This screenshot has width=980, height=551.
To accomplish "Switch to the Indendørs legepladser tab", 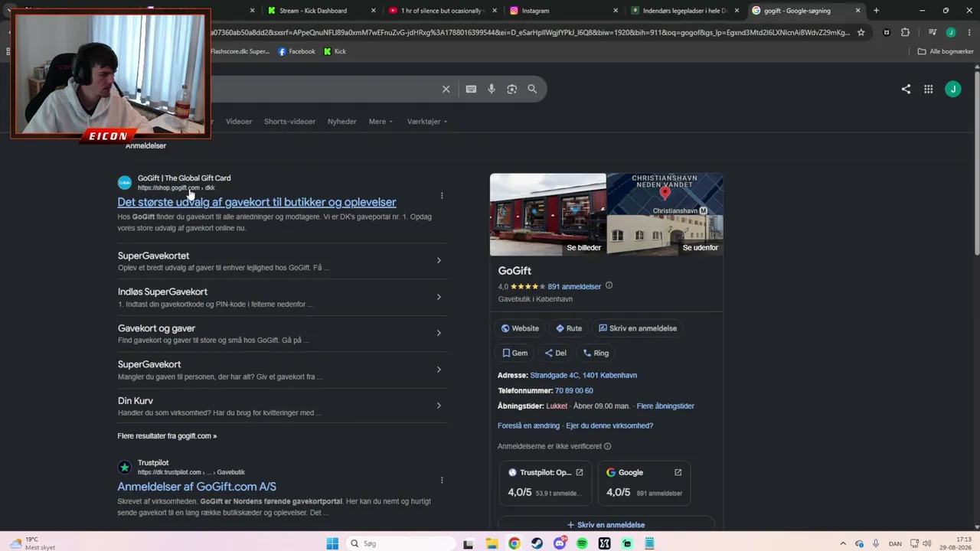I will tap(684, 11).
